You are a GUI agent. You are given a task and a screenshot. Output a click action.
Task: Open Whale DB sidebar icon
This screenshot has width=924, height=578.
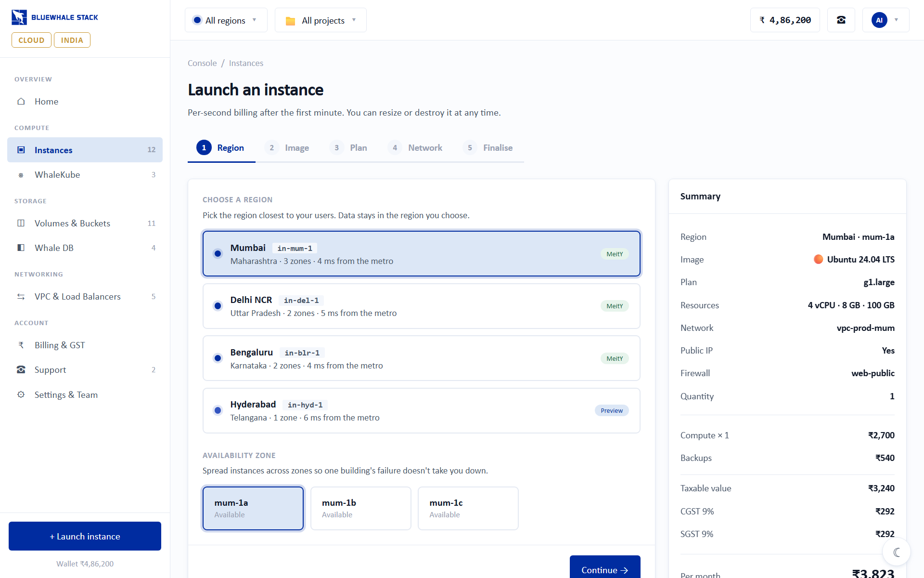pyautogui.click(x=21, y=248)
